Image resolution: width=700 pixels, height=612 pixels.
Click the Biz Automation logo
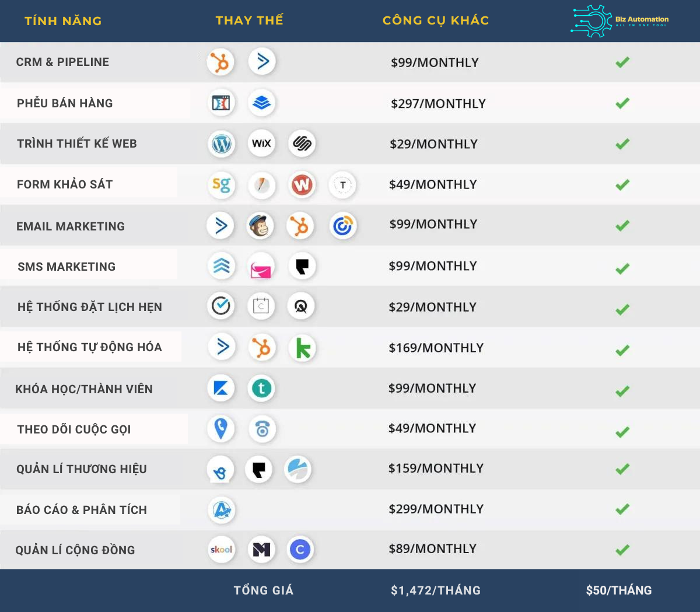click(x=619, y=21)
